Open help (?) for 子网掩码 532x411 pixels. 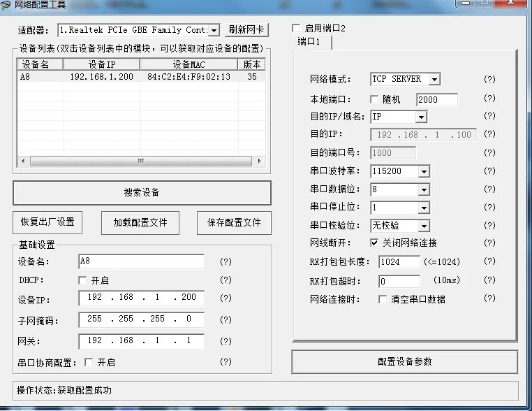pos(226,319)
